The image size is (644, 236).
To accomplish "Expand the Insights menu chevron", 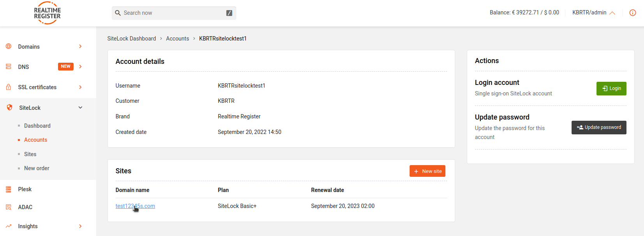I will click(81, 226).
